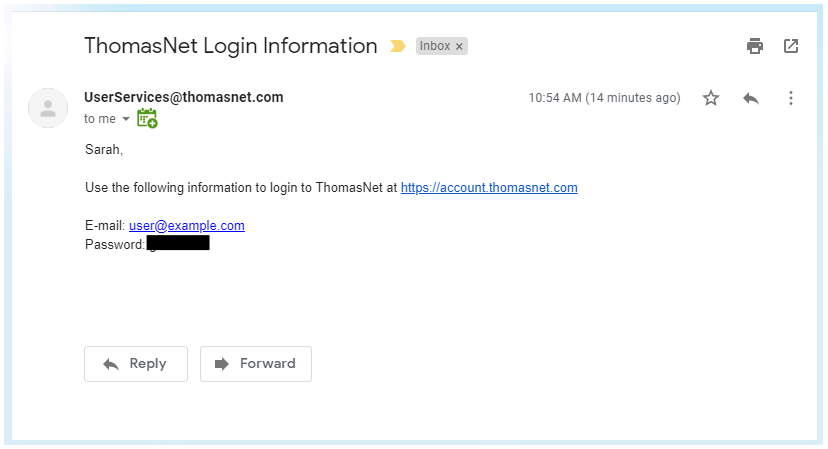Click the user@example.com email link
This screenshot has height=449, width=828.
[187, 226]
